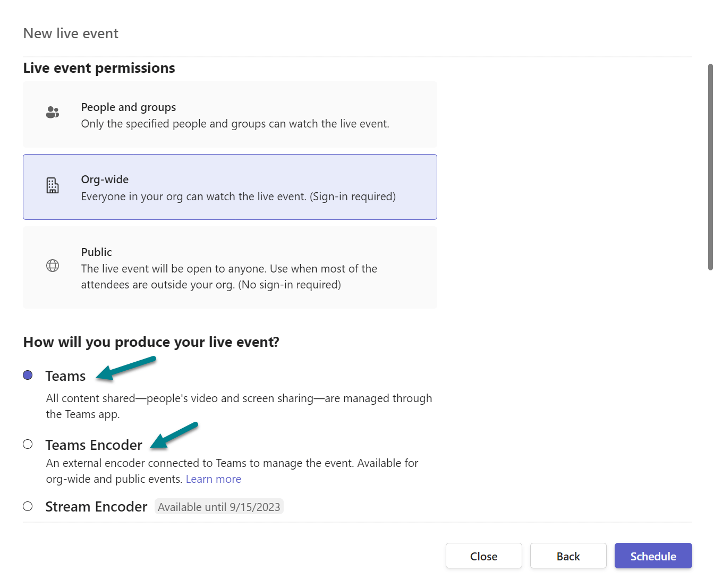Select the People and groups permission card
Screen dimensions: 714x588
(229, 114)
